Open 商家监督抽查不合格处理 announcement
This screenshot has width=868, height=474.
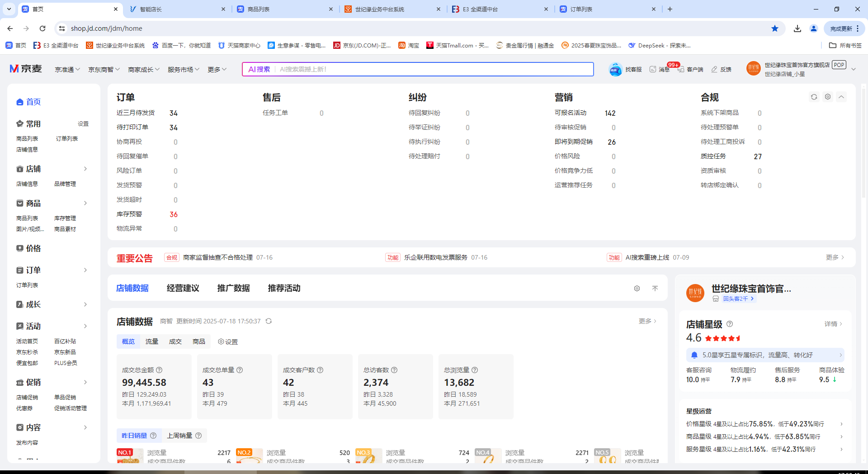pyautogui.click(x=217, y=257)
